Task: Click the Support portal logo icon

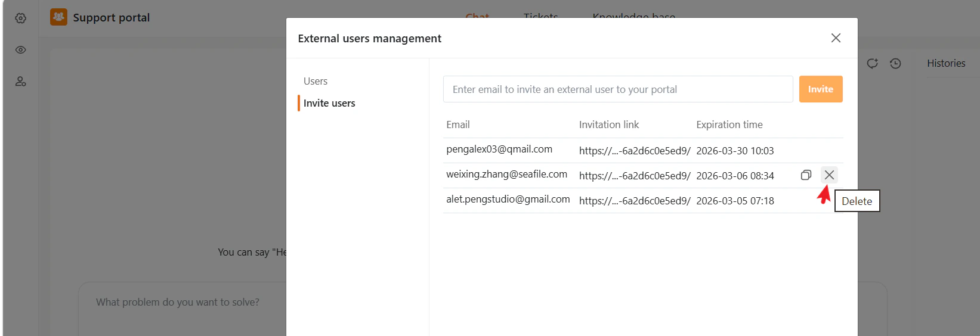Action: click(58, 17)
